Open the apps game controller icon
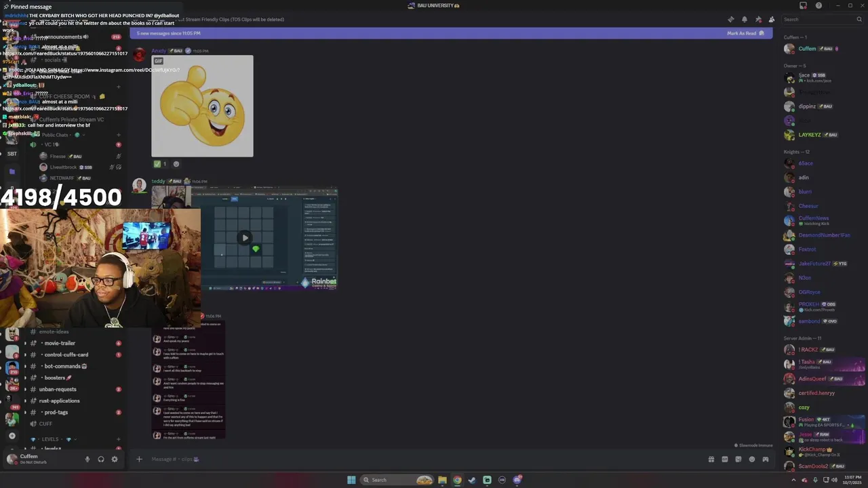 766,459
